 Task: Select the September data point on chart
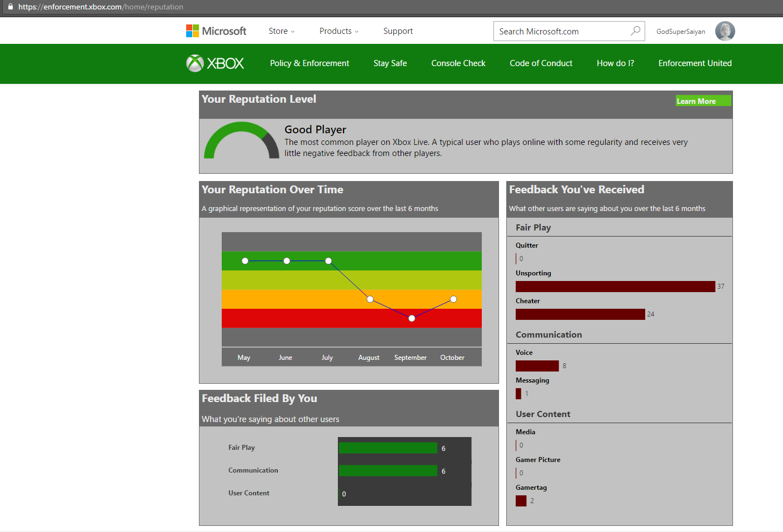412,318
